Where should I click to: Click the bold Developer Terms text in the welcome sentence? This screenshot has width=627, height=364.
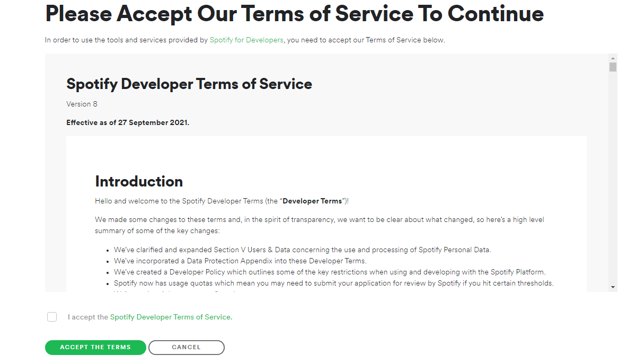click(312, 201)
